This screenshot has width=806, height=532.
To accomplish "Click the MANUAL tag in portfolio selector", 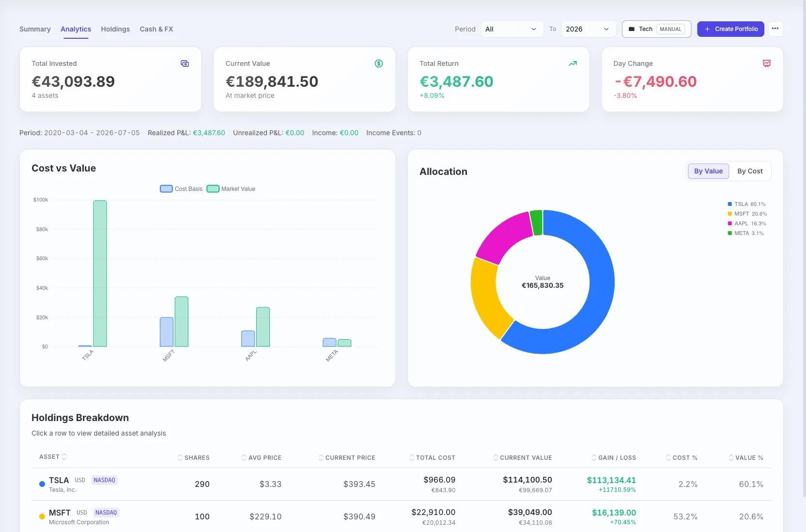I will point(670,29).
